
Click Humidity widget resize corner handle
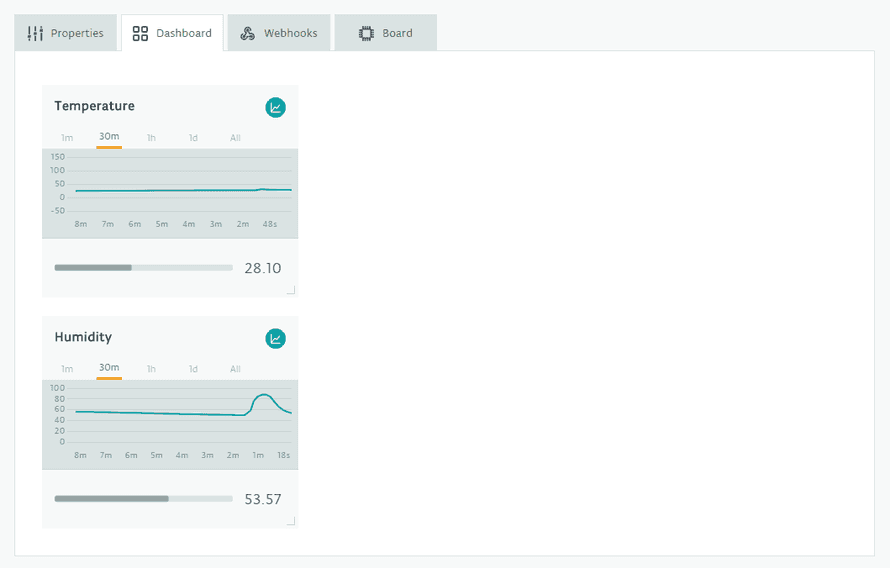291,521
